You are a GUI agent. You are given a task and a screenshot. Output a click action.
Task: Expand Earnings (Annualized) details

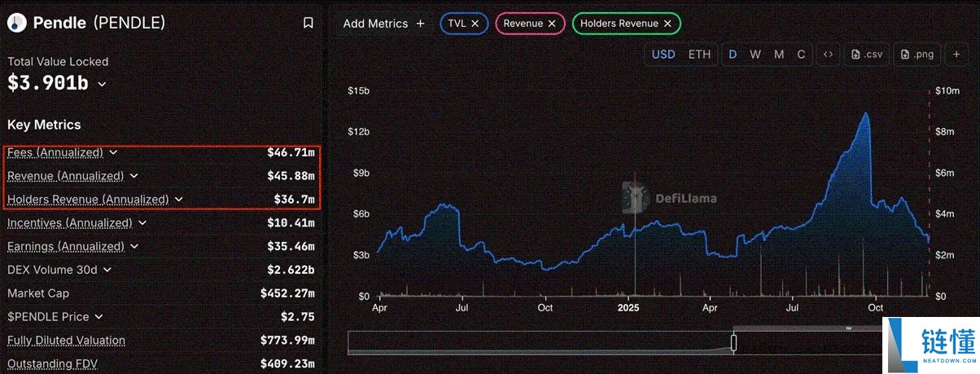(134, 246)
